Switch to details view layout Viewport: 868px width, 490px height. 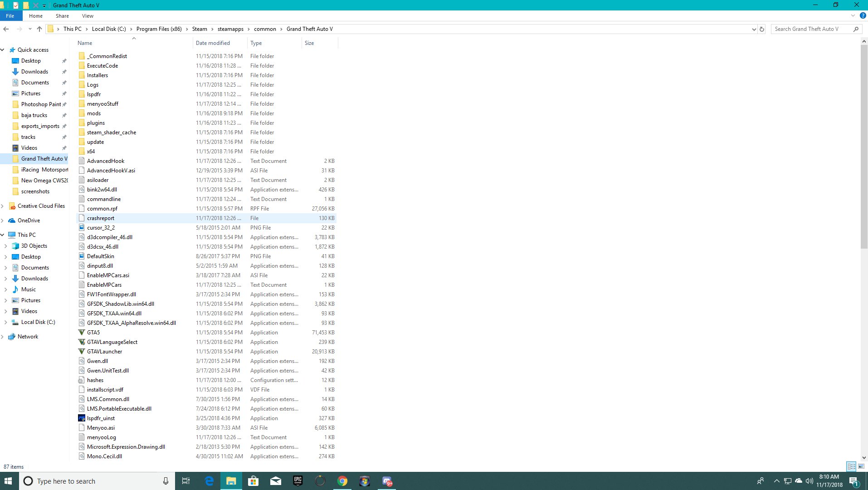click(851, 466)
